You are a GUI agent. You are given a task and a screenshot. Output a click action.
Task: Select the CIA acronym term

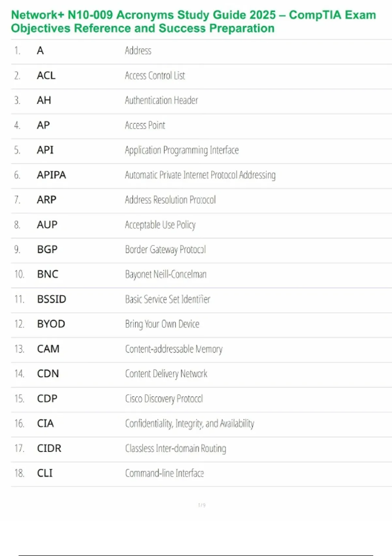[x=45, y=424]
